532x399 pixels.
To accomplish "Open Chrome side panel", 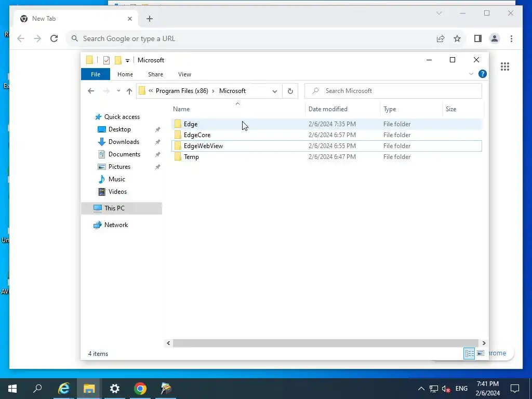I will pyautogui.click(x=478, y=38).
